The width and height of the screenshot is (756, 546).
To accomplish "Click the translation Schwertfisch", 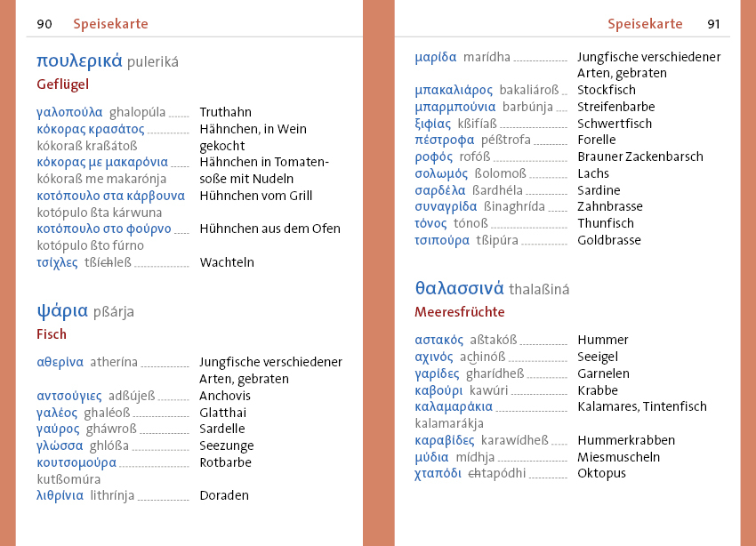I will (615, 124).
